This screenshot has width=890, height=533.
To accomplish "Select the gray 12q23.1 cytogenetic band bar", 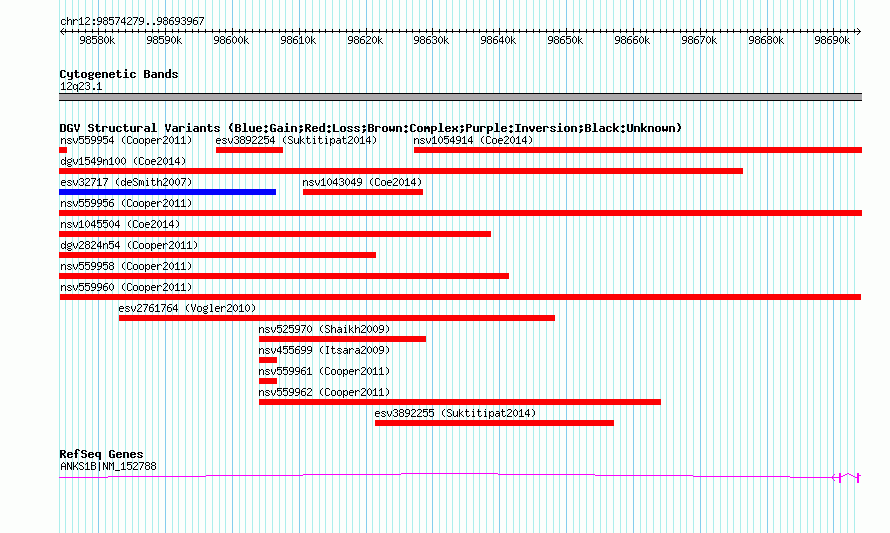I will 460,97.
